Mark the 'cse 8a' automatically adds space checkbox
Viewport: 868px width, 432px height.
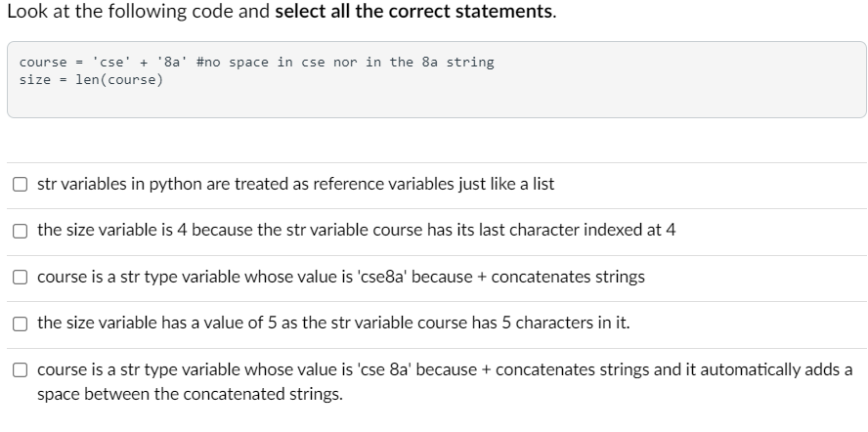coord(20,369)
